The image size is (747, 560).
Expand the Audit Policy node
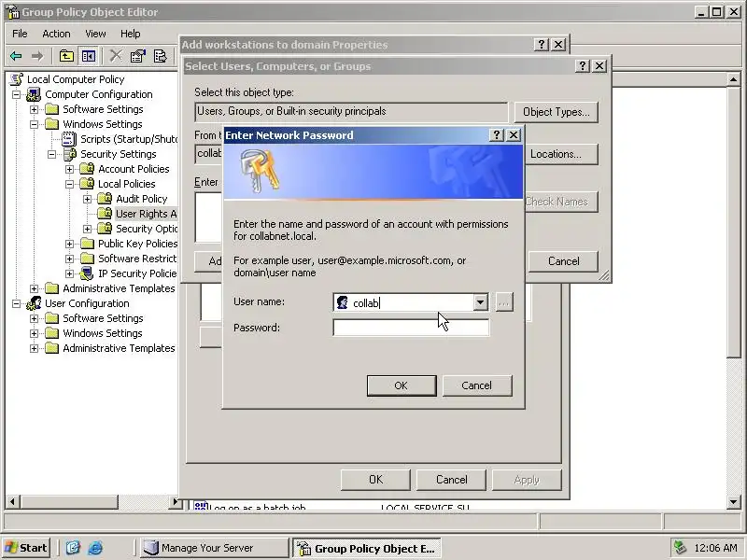point(87,199)
